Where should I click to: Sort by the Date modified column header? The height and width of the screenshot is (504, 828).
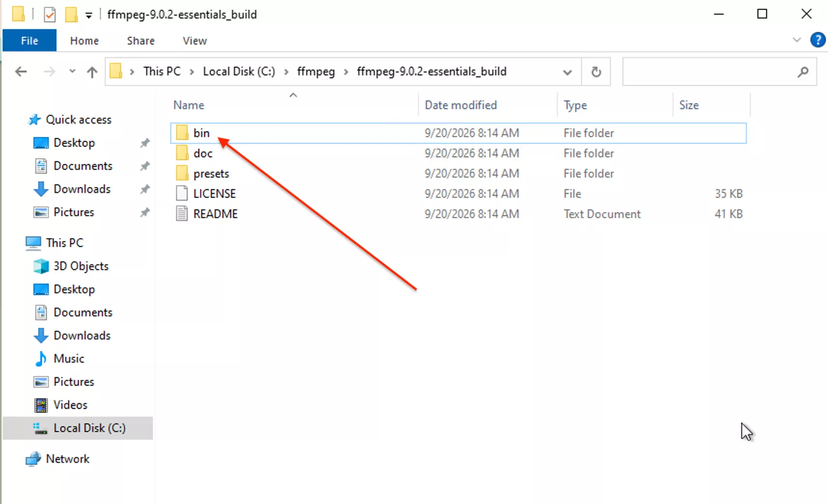click(x=461, y=105)
